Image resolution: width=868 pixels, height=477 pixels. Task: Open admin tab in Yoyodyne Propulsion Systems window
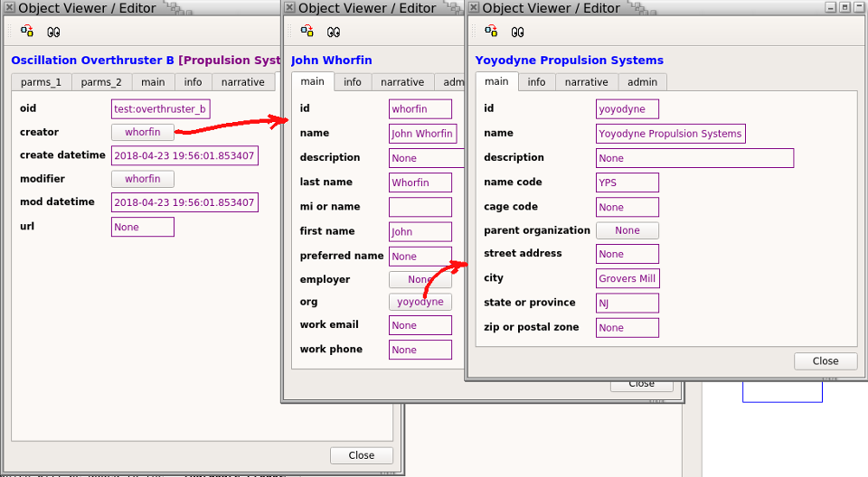(x=642, y=82)
